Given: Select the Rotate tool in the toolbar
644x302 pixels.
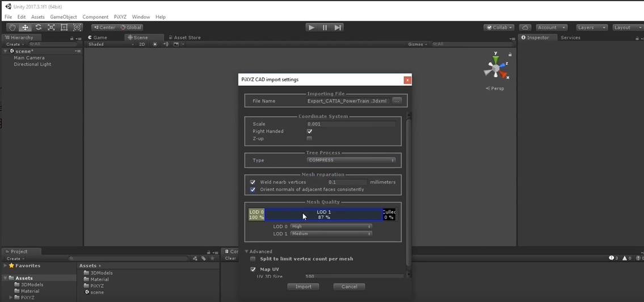Looking at the screenshot, I should (x=38, y=27).
